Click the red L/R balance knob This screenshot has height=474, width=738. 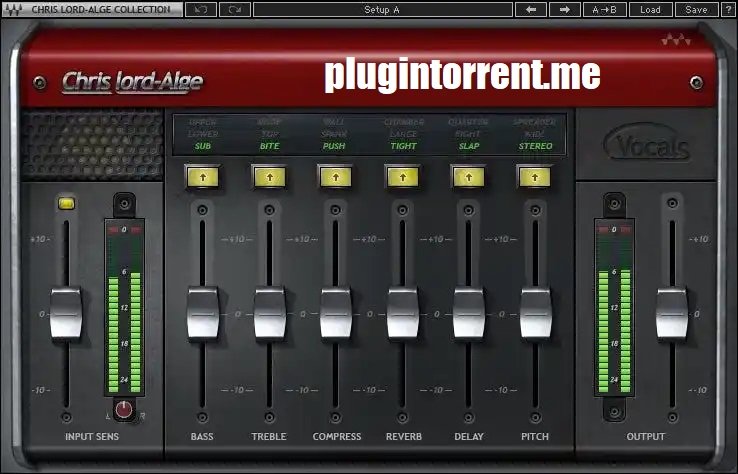coord(124,410)
